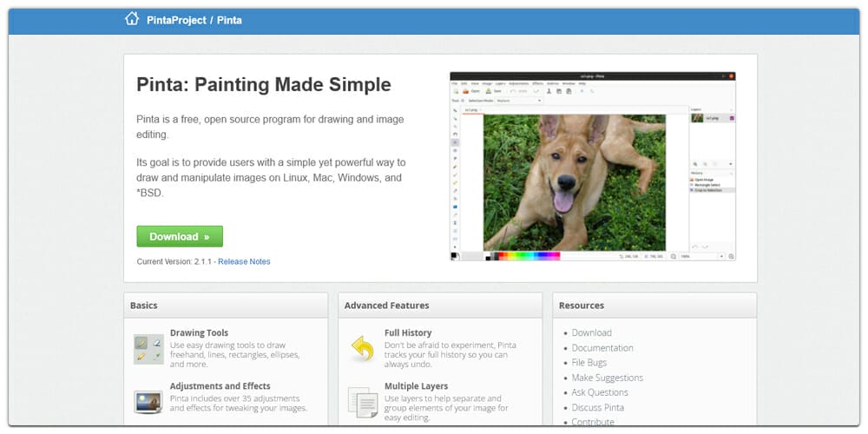This screenshot has width=868, height=434.
Task: Select Pinta in the header breadcrumb
Action: (232, 19)
